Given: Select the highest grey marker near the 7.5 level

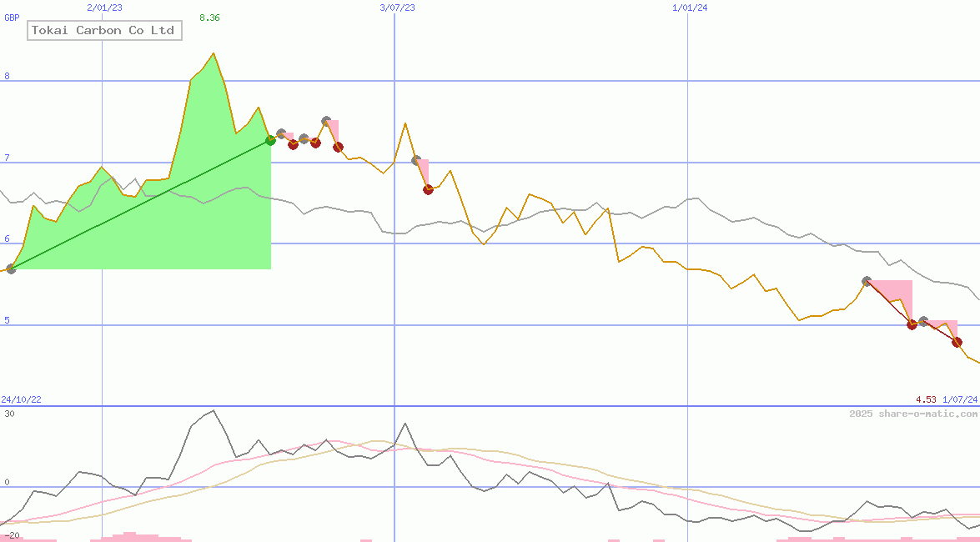Looking at the screenshot, I should point(326,122).
